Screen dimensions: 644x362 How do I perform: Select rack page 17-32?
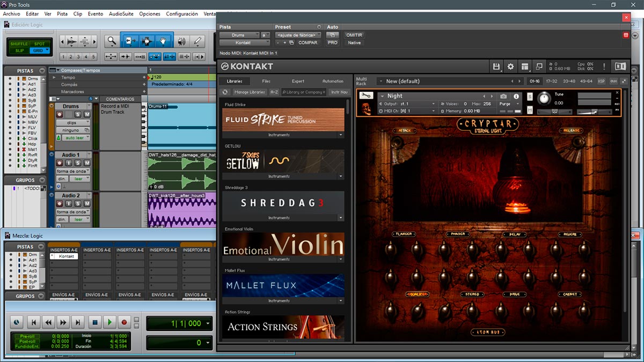[x=552, y=81]
